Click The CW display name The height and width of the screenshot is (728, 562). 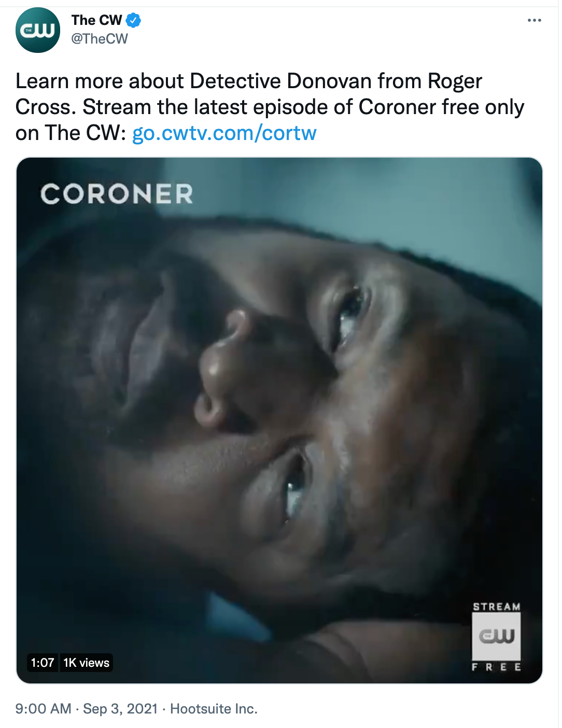(x=97, y=20)
